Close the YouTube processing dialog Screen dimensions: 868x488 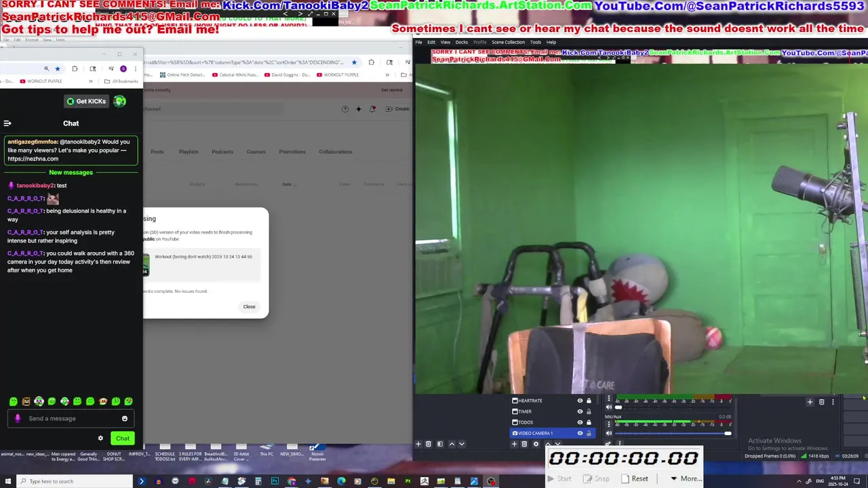coord(249,306)
